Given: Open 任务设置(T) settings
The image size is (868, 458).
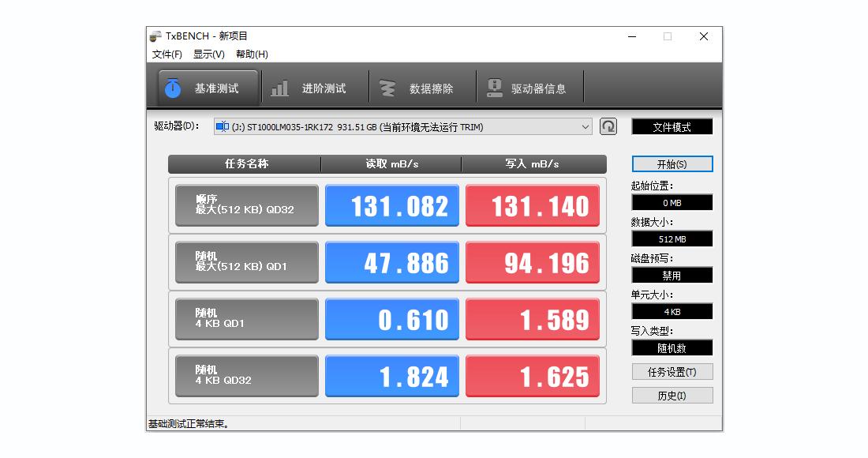Looking at the screenshot, I should pos(672,371).
